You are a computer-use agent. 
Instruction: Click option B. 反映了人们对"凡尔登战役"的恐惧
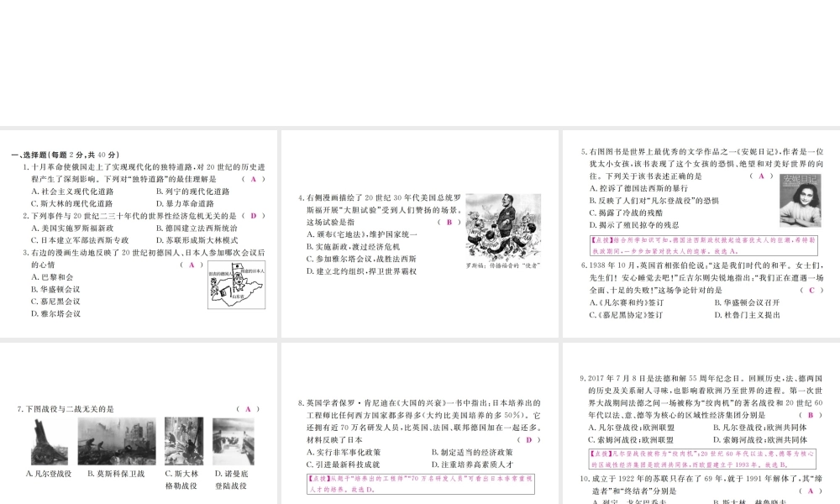pos(654,201)
